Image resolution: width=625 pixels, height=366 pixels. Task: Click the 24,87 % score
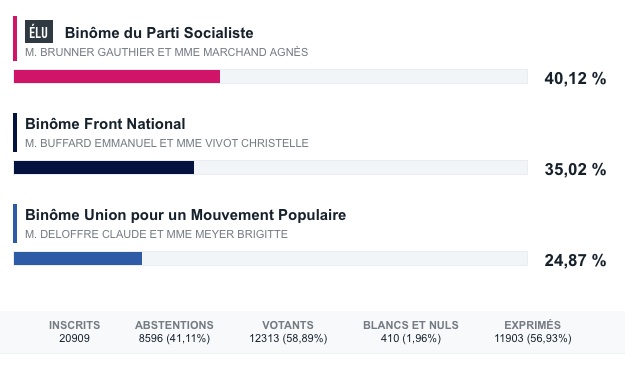point(575,260)
